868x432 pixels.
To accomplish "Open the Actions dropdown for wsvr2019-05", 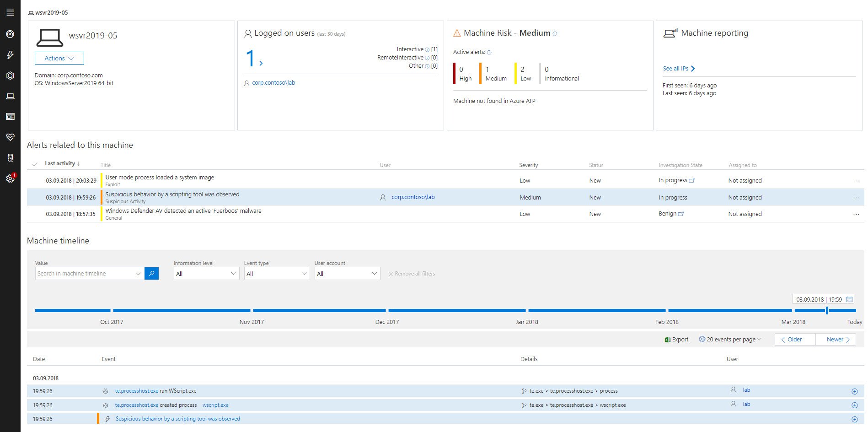I will click(x=59, y=58).
